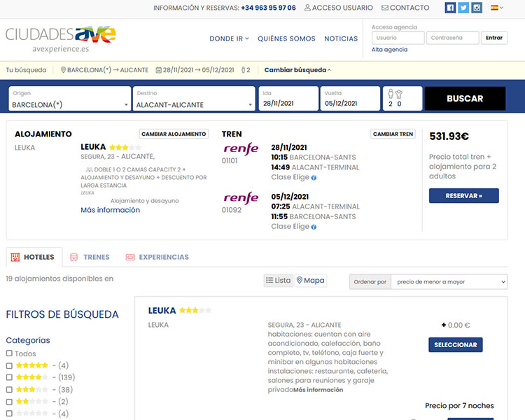Click the hotel building icon on Hoteles tab

15,257
